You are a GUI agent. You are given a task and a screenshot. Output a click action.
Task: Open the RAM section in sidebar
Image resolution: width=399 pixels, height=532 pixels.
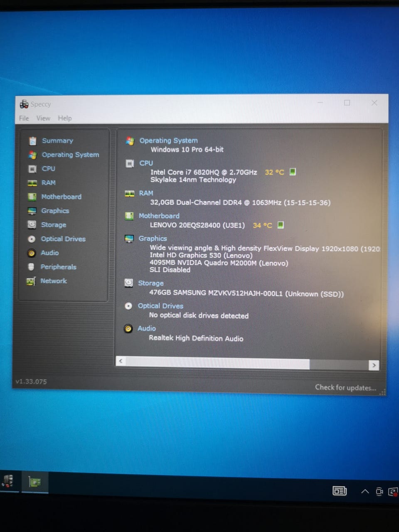48,182
